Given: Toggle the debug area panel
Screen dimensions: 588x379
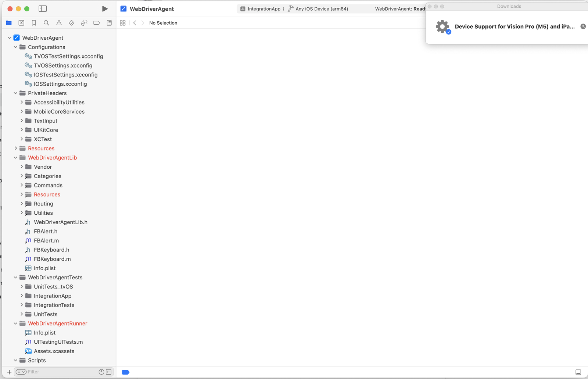Looking at the screenshot, I should (x=578, y=372).
